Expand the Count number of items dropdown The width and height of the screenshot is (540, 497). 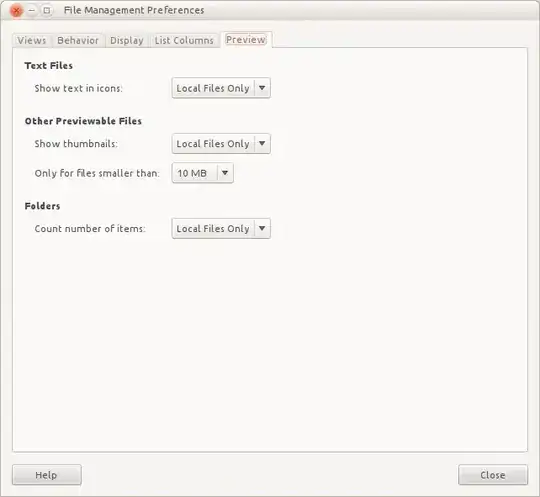[221, 228]
